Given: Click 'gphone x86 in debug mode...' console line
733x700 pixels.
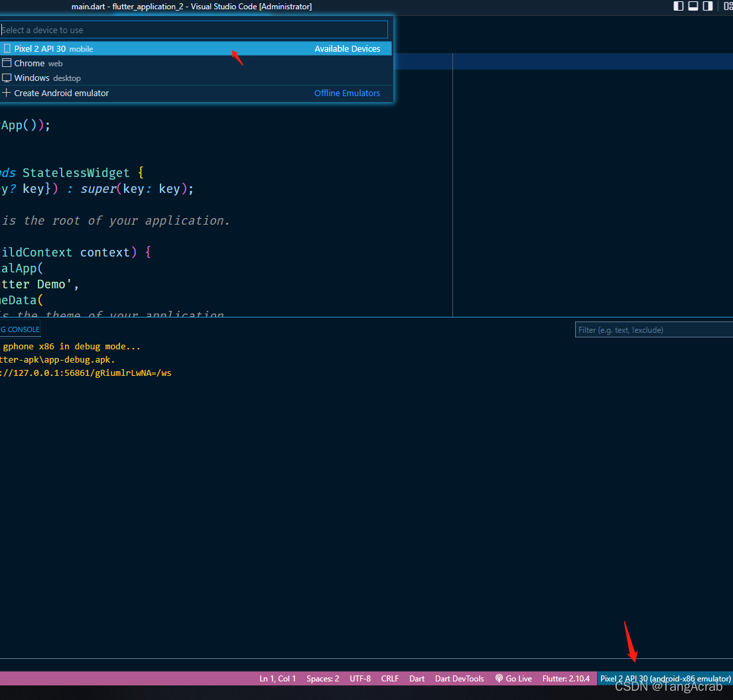Looking at the screenshot, I should coord(72,346).
